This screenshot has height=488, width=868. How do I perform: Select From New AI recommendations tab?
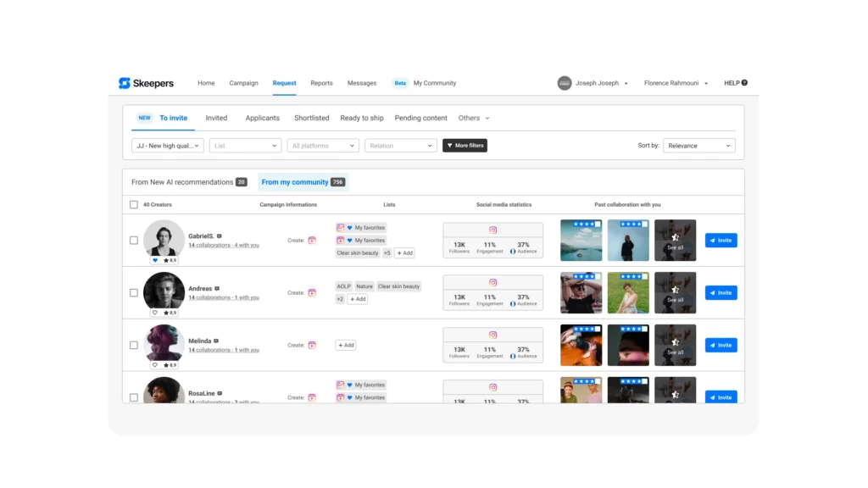(189, 182)
